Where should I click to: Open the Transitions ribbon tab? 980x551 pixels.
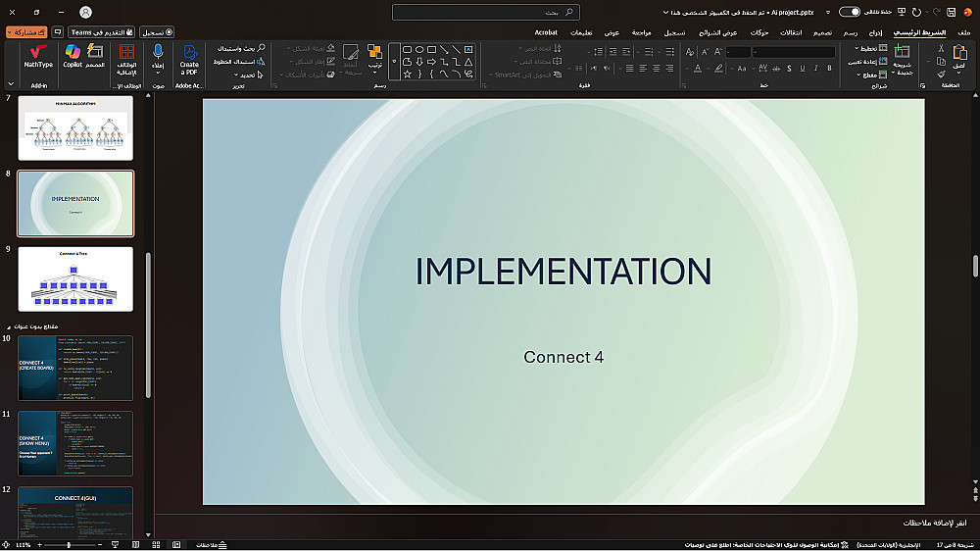click(790, 32)
